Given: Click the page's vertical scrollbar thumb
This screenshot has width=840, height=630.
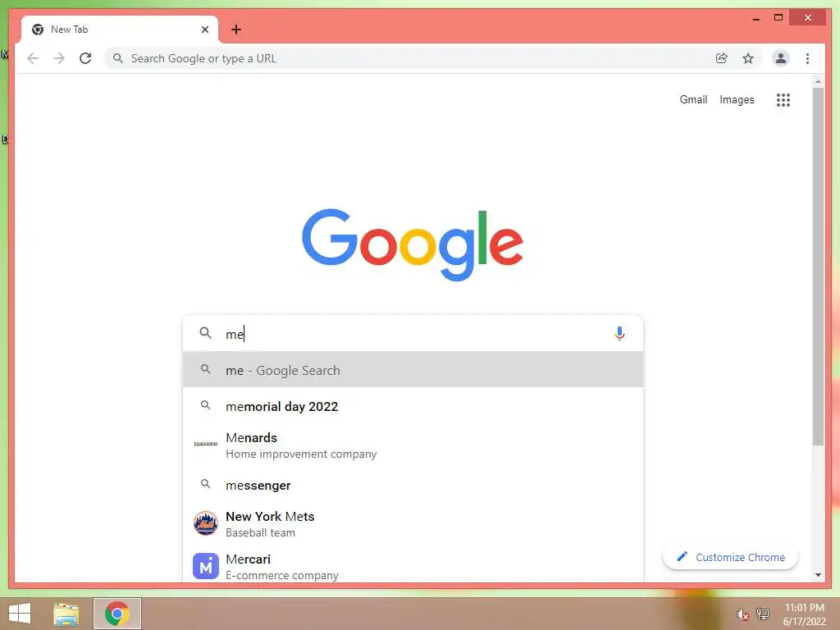Looking at the screenshot, I should (818, 267).
